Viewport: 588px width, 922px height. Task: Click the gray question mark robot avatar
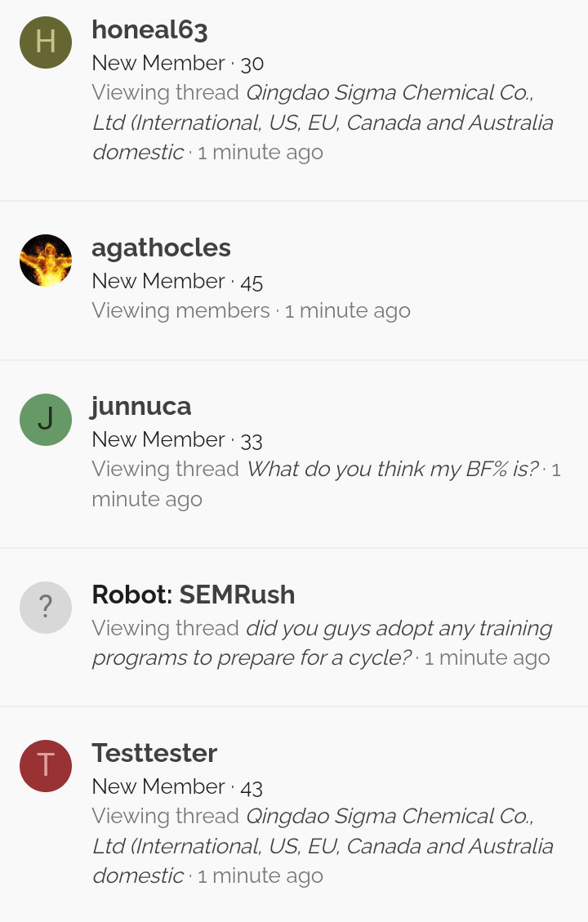(x=46, y=608)
